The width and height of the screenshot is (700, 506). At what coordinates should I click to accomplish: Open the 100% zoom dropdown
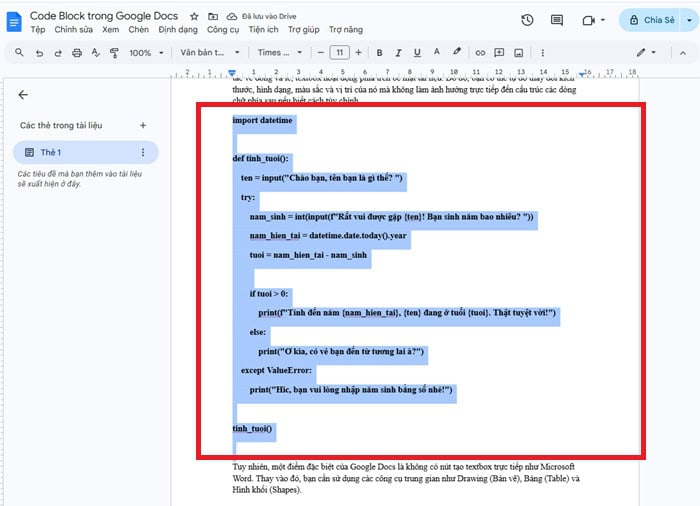pyautogui.click(x=146, y=53)
